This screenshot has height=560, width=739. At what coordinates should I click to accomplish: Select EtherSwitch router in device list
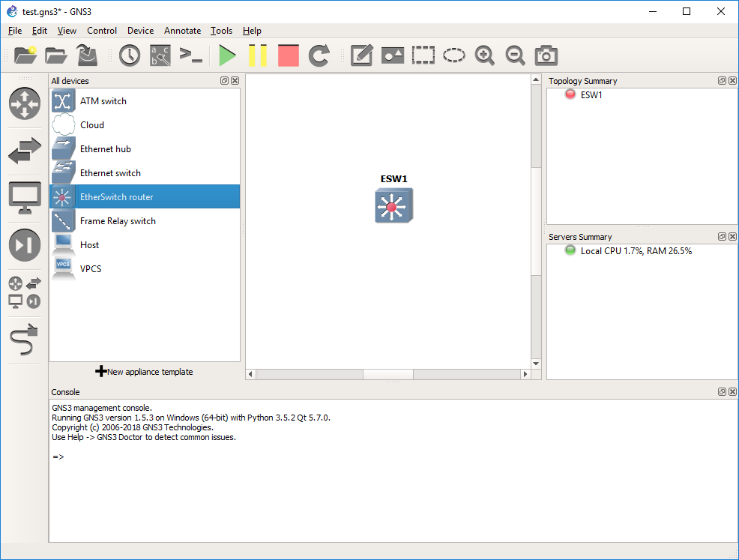coord(145,196)
